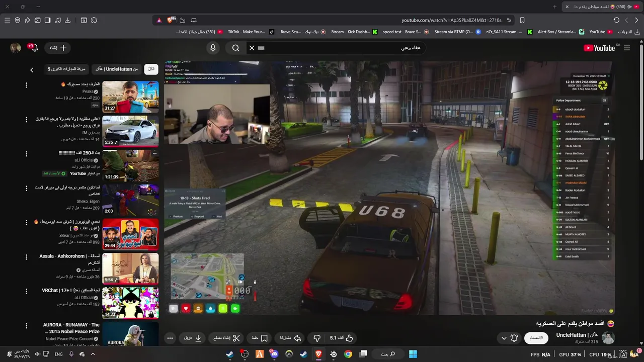Open speed test bookmark
Viewport: 644px width, 362px height.
[x=406, y=32]
